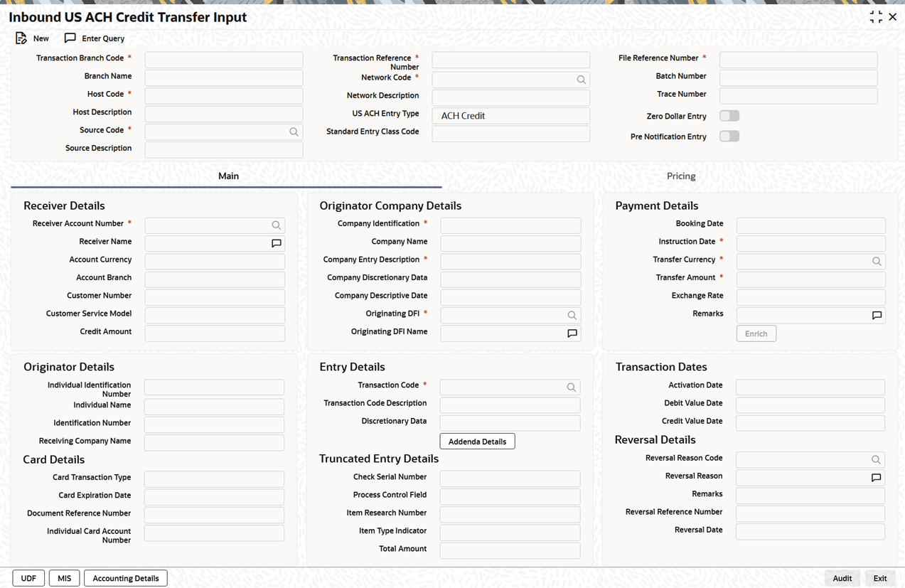Viewport: 905px width, 588px height.
Task: Open Transaction Code lookup list
Action: pos(571,387)
